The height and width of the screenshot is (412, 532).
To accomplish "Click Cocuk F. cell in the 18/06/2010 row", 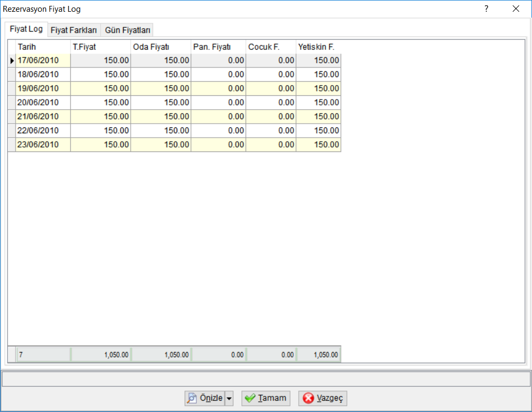I will tap(271, 74).
